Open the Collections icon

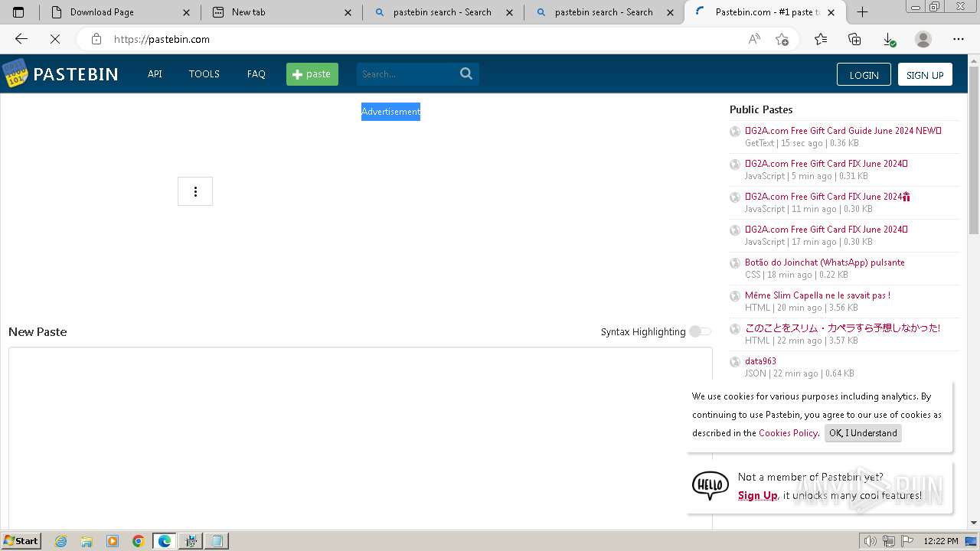click(854, 39)
